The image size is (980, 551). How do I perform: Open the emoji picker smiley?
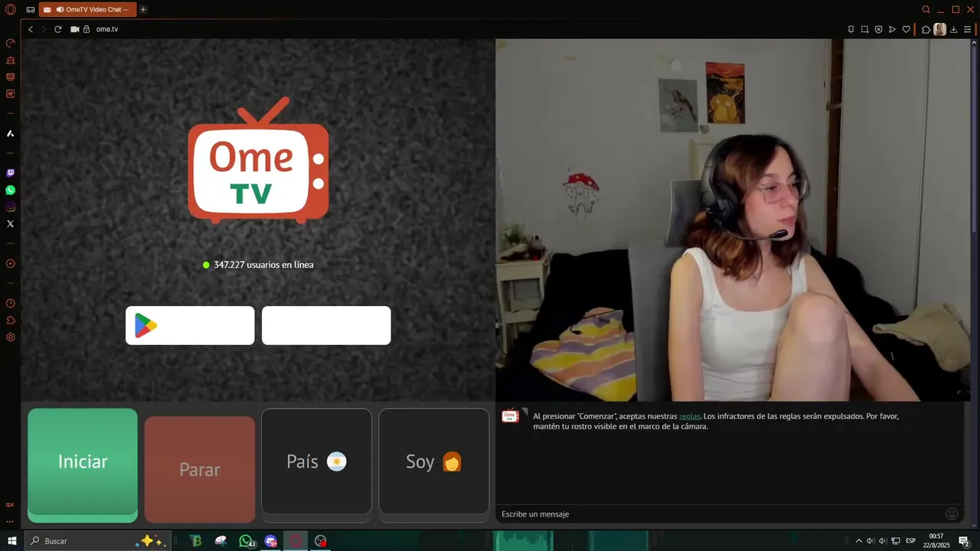pos(952,514)
